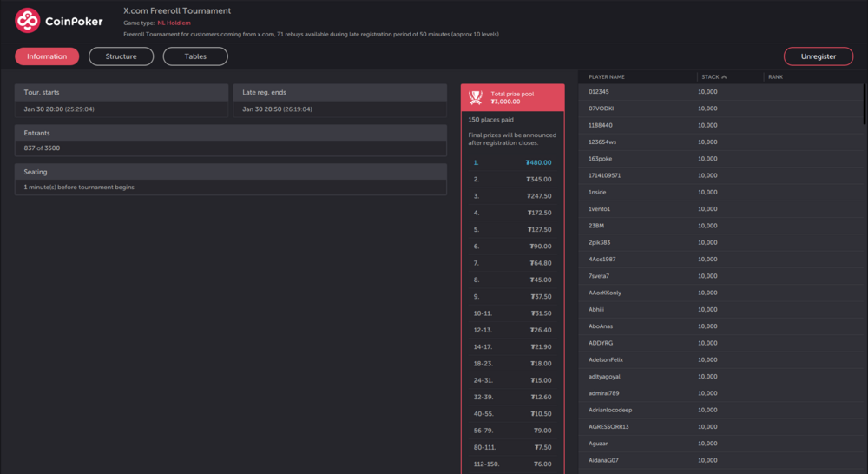Click the 1st place prize row
Image resolution: width=868 pixels, height=474 pixels.
512,162
